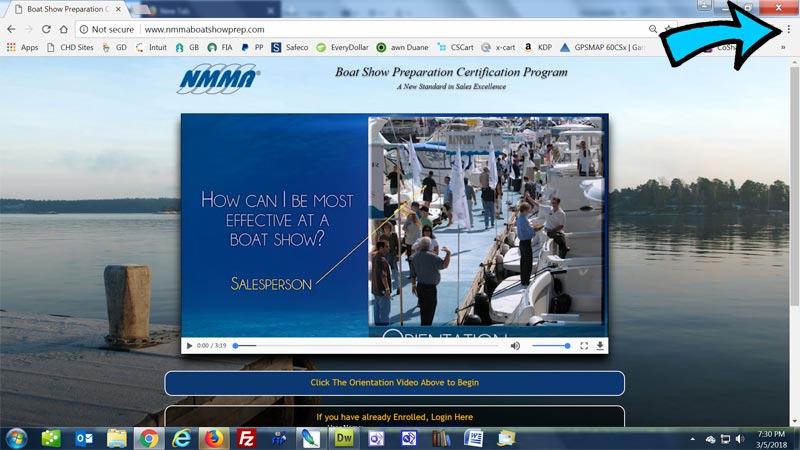This screenshot has height=450, width=800.
Task: Launch Firefox from the taskbar
Action: (x=214, y=438)
